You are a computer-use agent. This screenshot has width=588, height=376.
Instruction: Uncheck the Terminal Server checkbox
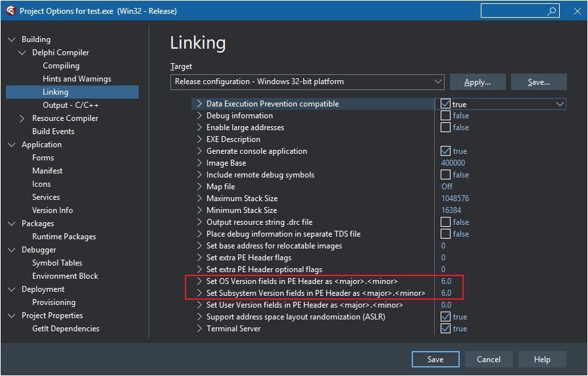tap(445, 329)
